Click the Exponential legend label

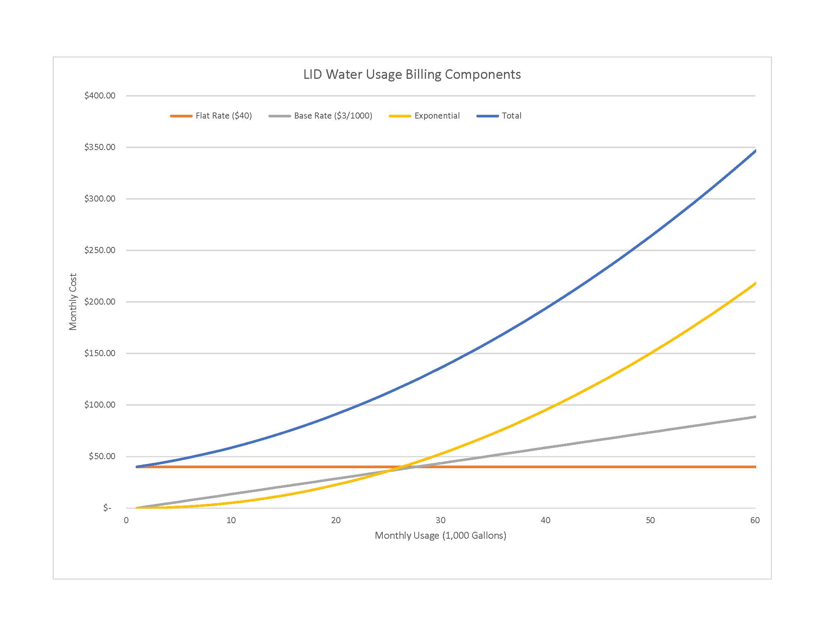[437, 116]
